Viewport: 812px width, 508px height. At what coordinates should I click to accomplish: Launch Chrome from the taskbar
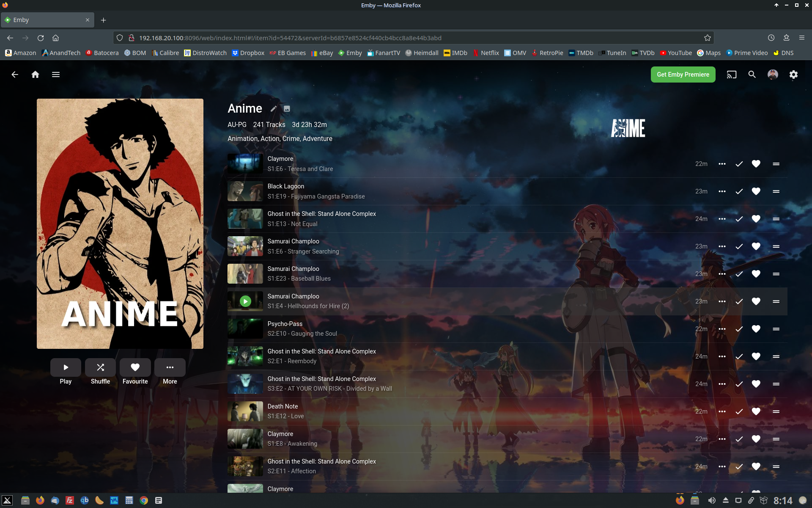click(x=144, y=500)
